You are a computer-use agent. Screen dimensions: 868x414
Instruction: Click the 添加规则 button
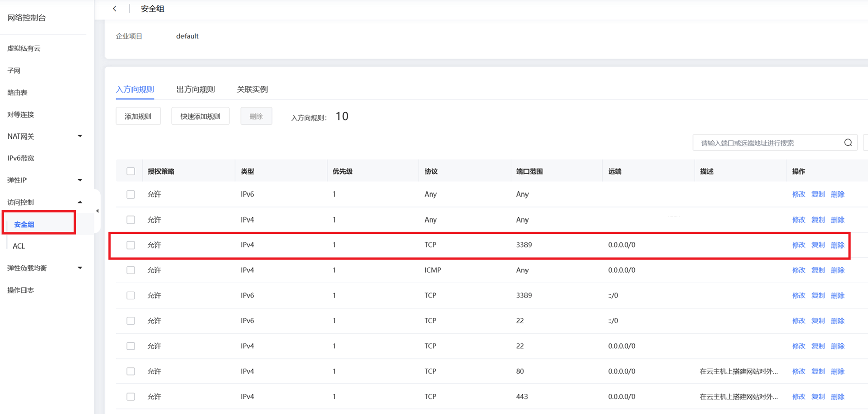tap(138, 116)
